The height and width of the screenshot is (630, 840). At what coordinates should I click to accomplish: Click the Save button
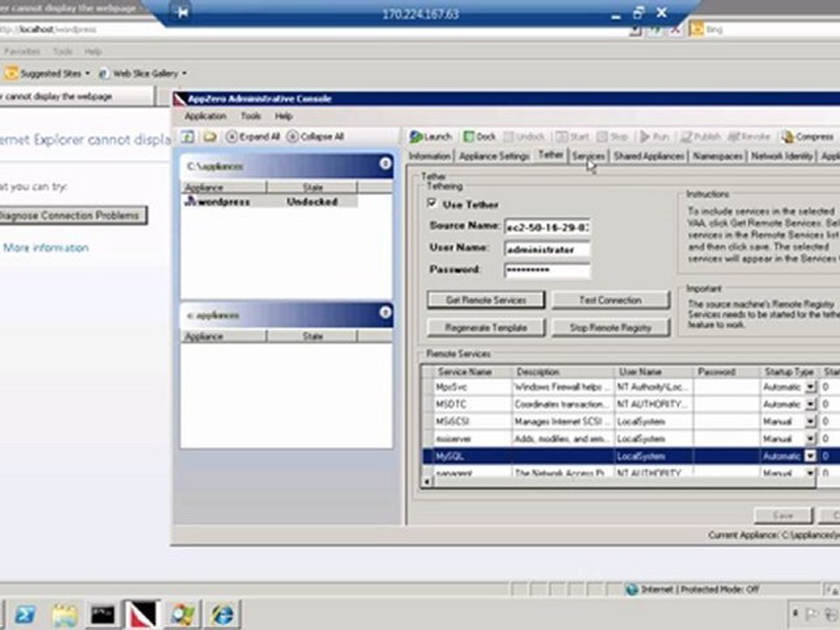click(x=783, y=515)
